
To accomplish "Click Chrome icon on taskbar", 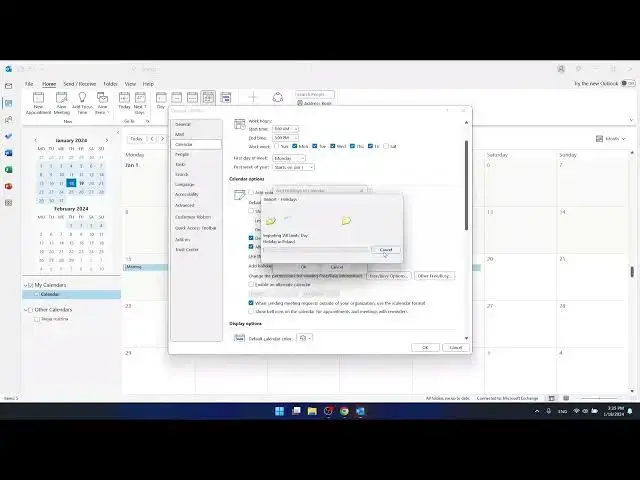I will coord(344,411).
